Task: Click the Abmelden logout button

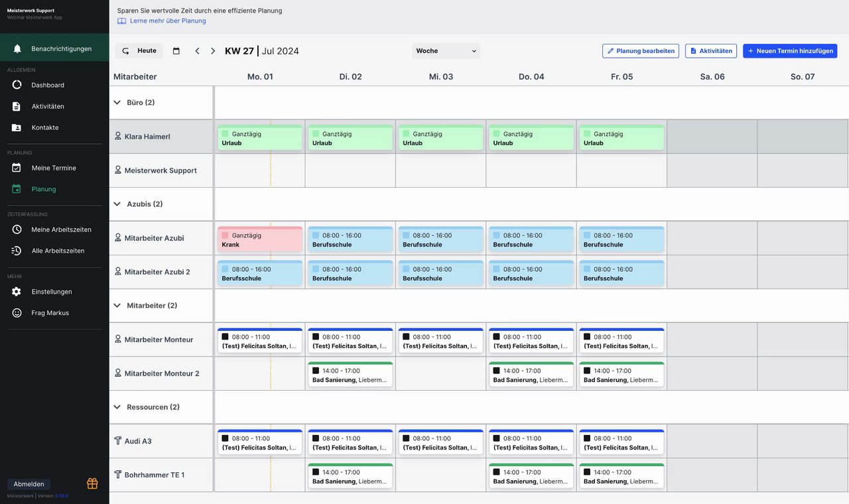Action: point(29,484)
